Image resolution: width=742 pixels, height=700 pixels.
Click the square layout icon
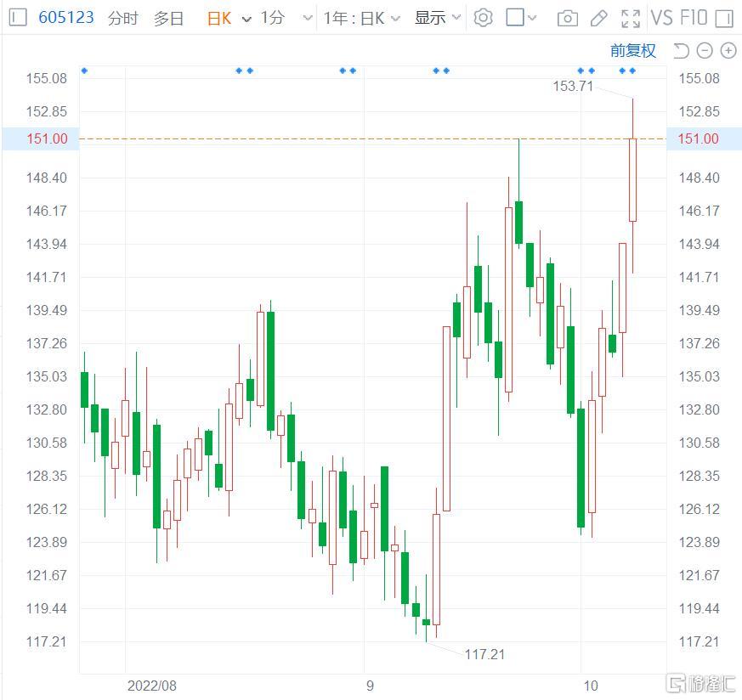pos(515,18)
